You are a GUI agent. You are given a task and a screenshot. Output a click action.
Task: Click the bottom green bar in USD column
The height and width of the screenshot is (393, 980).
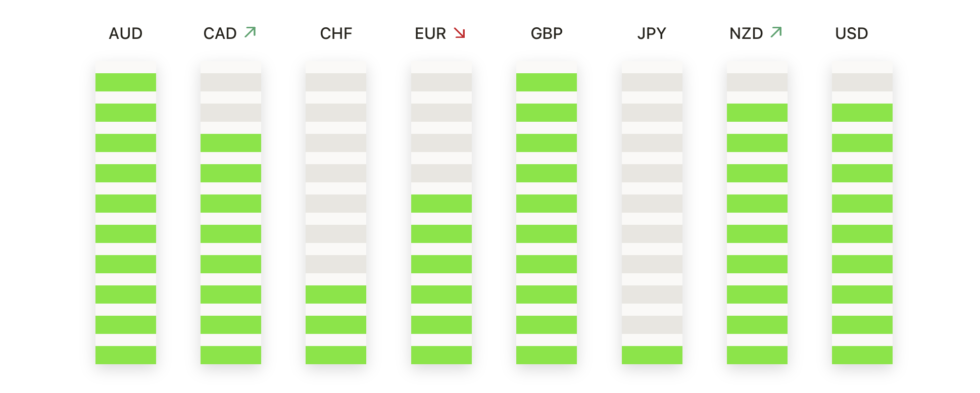(x=862, y=355)
